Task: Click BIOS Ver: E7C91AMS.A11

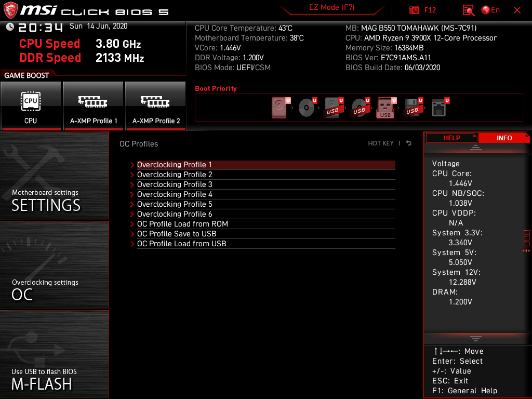Action: [x=388, y=58]
